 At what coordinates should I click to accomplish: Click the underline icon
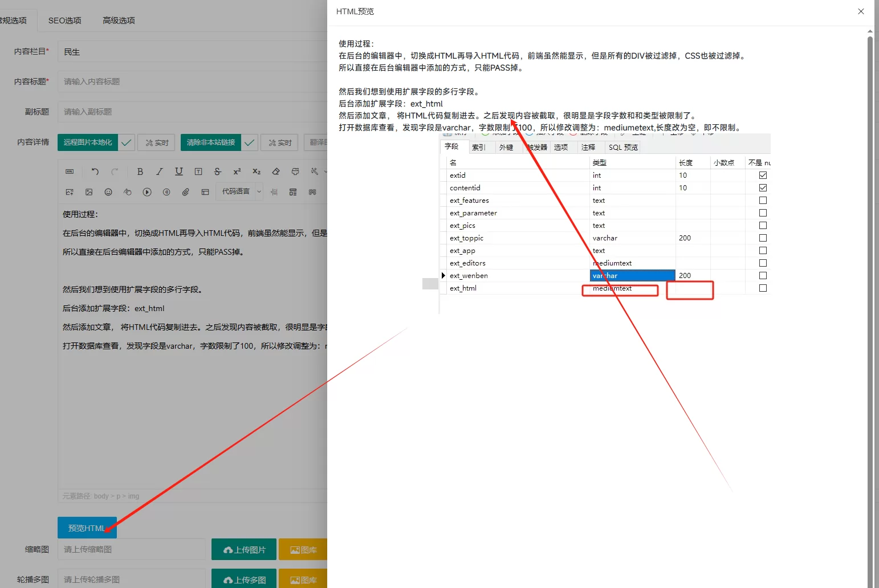tap(178, 171)
